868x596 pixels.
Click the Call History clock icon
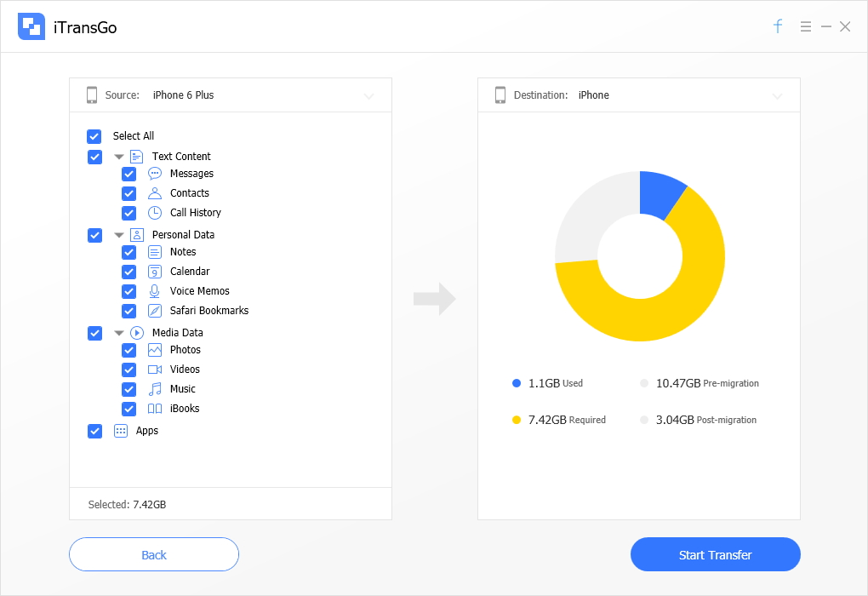click(154, 213)
